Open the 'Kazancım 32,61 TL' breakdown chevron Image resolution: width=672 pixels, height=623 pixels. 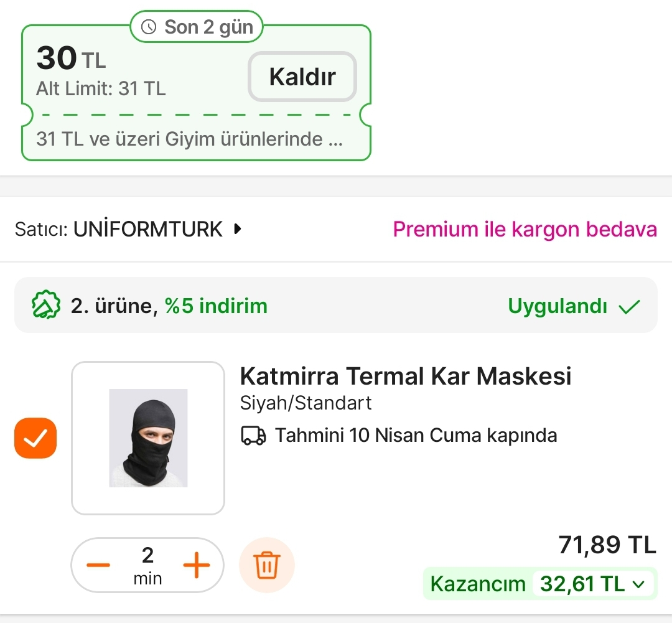[637, 584]
